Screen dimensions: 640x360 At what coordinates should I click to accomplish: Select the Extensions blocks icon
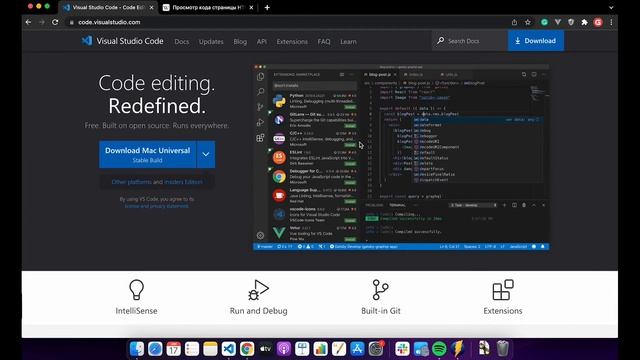pos(503,289)
